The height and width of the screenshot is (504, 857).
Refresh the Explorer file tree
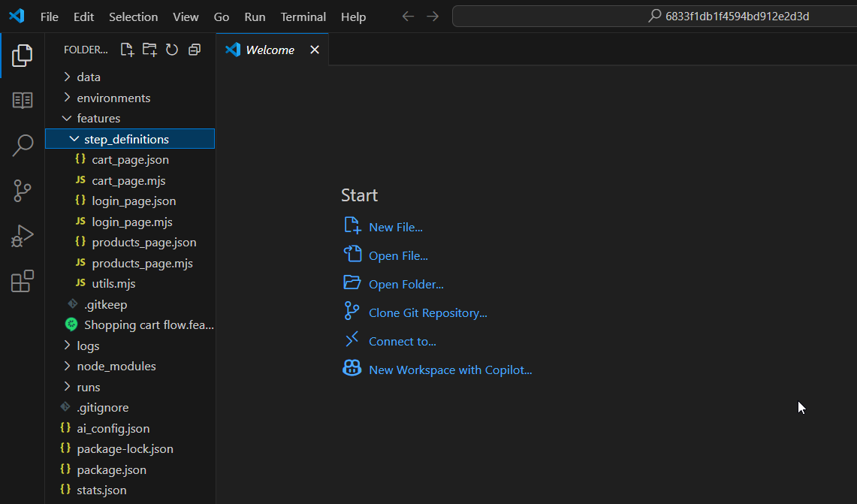coord(172,50)
